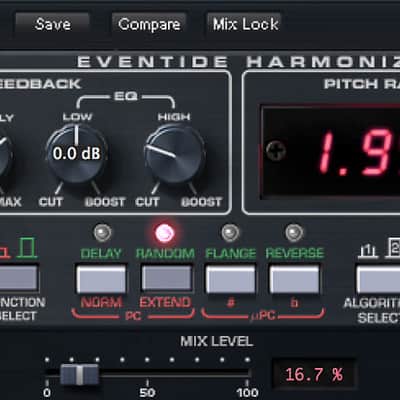
Task: Click the unlit LED above FLANGE
Action: [230, 232]
